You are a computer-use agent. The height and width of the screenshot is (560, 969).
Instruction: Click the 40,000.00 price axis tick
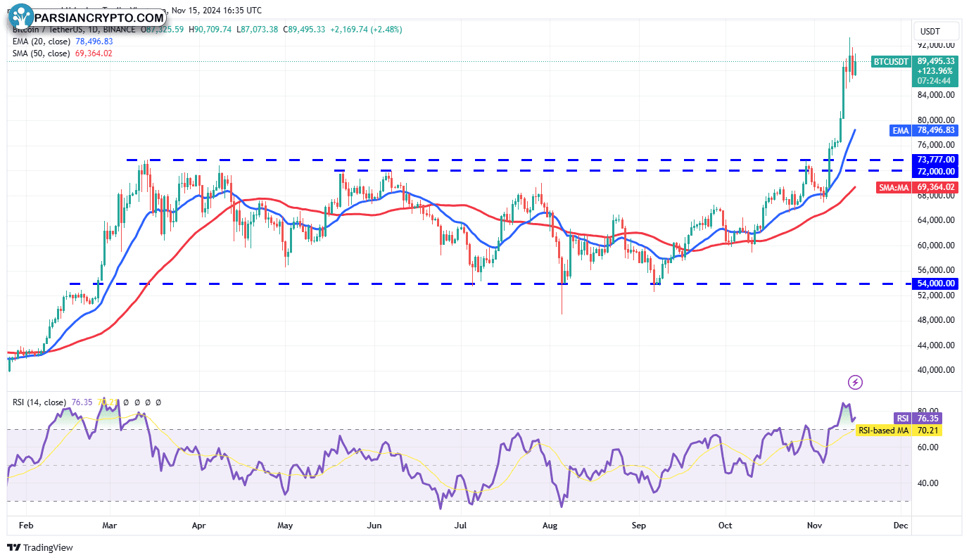click(x=936, y=370)
